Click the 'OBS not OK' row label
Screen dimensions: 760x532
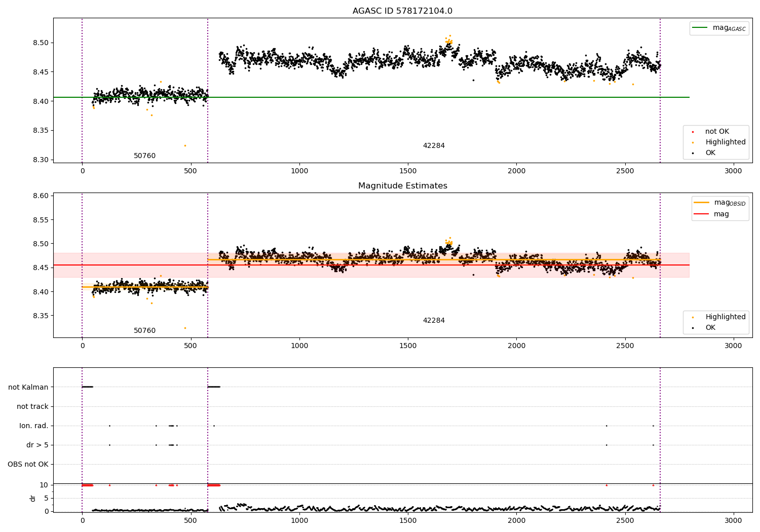[x=28, y=464]
